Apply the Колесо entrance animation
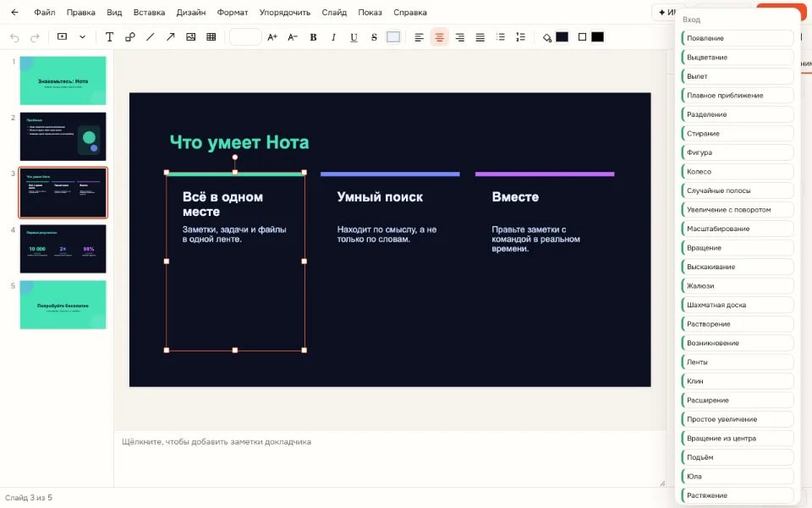 (738, 172)
